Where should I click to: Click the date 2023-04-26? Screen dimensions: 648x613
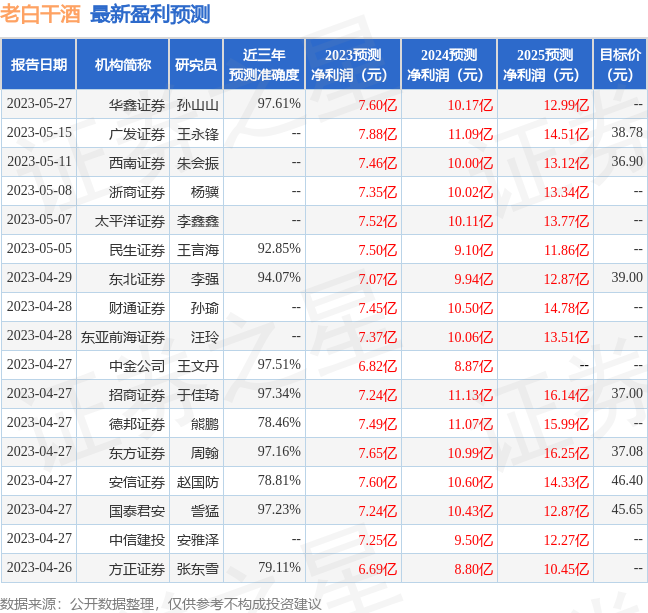[x=39, y=568]
